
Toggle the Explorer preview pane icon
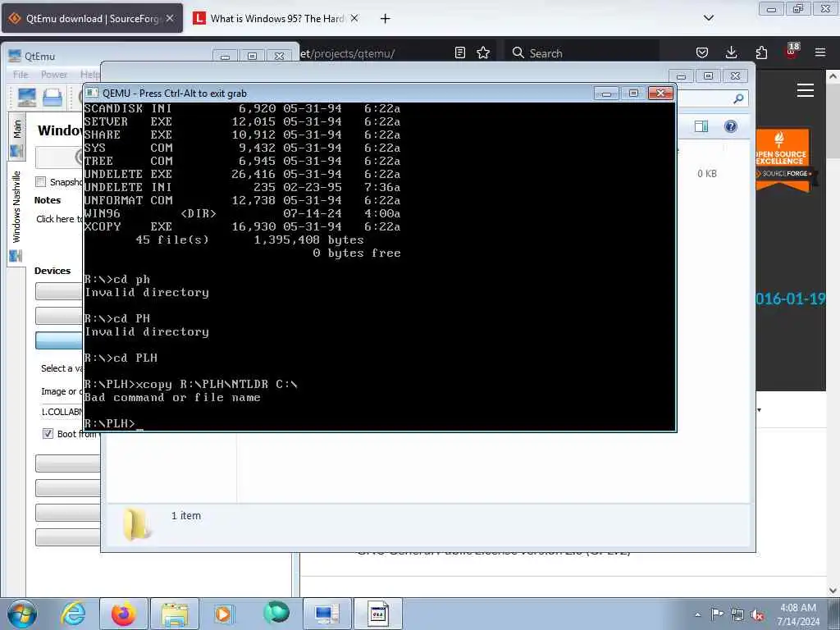[701, 126]
